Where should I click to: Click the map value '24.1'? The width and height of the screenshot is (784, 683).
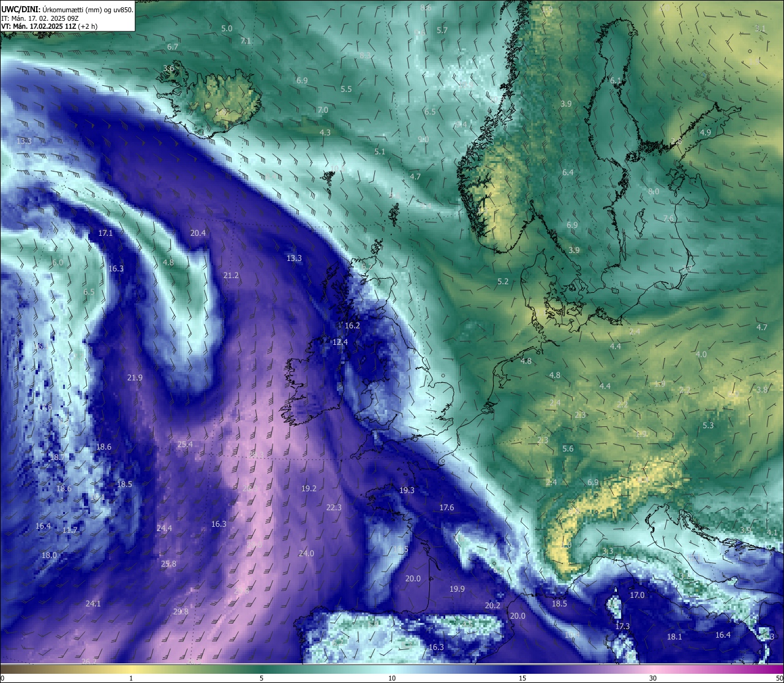coord(93,603)
